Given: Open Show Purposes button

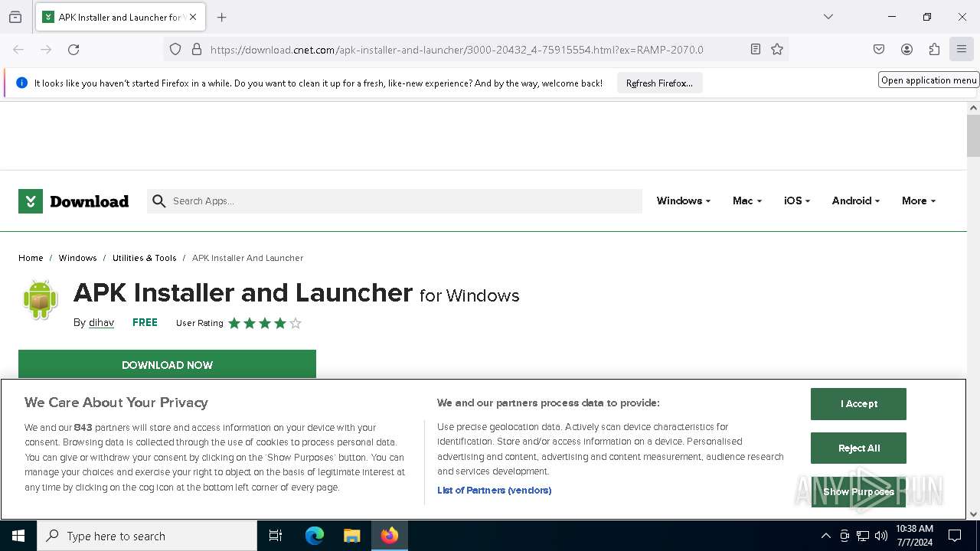Looking at the screenshot, I should [x=858, y=492].
